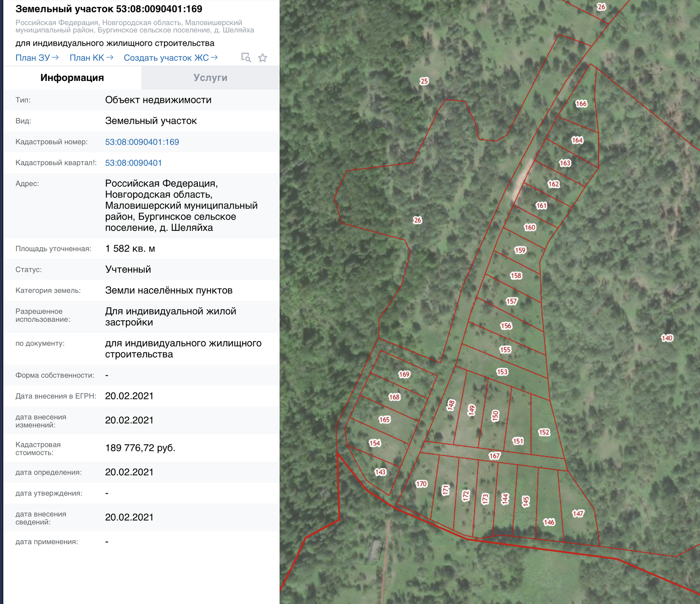Select parcel 143 on the map

380,472
